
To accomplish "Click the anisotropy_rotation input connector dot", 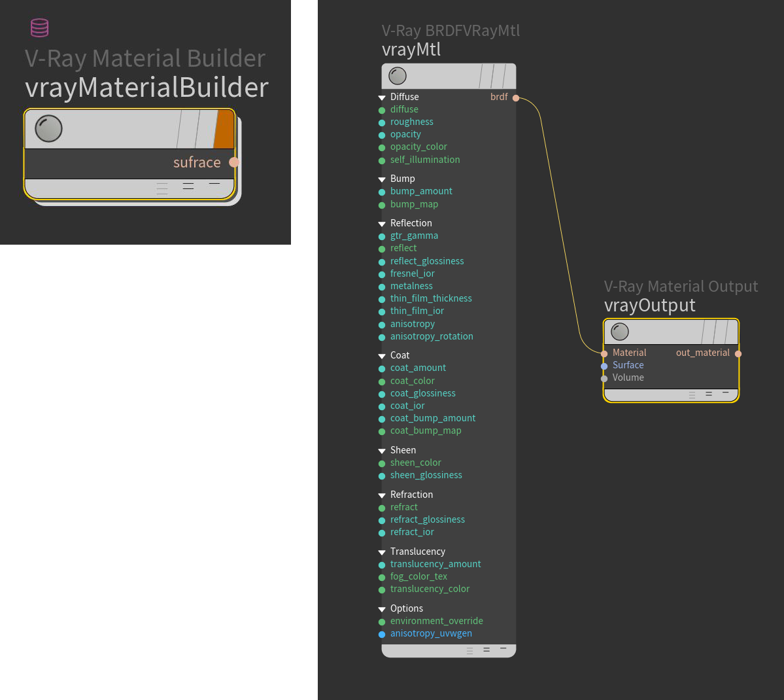I will coord(381,337).
